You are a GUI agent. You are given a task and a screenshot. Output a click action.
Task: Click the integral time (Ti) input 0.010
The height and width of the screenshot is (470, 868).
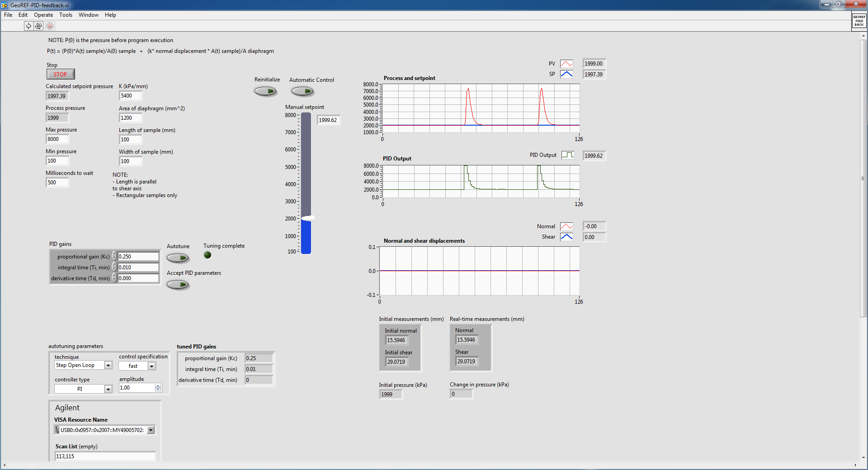pyautogui.click(x=138, y=267)
